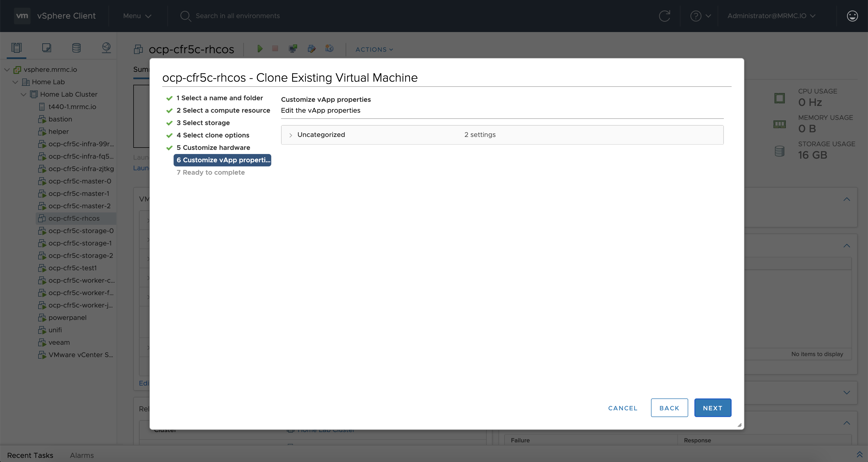Click the NEXT button

pos(713,408)
